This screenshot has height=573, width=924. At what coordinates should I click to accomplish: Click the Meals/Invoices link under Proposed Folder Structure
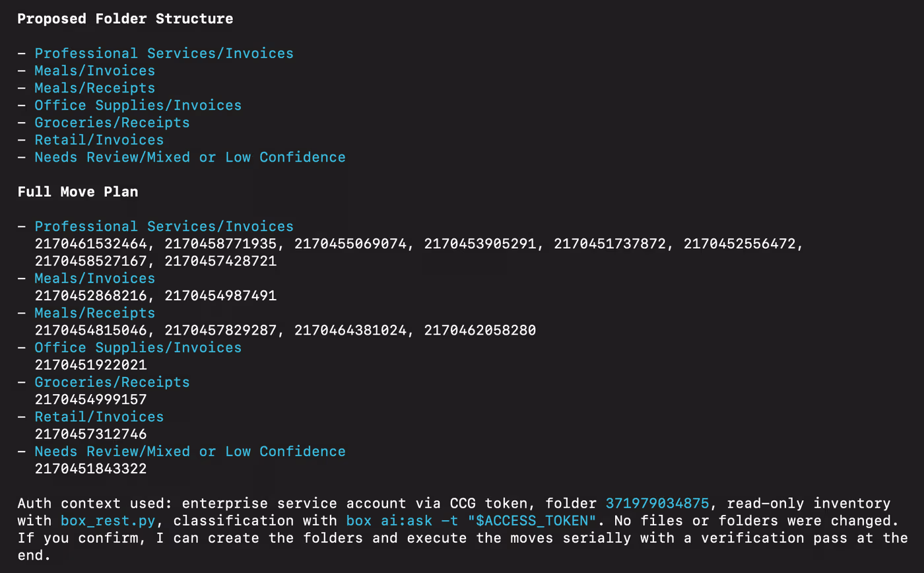click(x=94, y=71)
